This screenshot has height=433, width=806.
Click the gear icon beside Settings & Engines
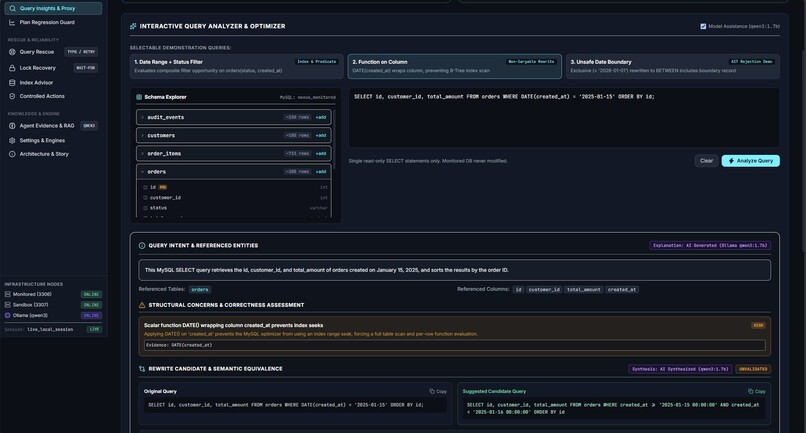[12, 140]
